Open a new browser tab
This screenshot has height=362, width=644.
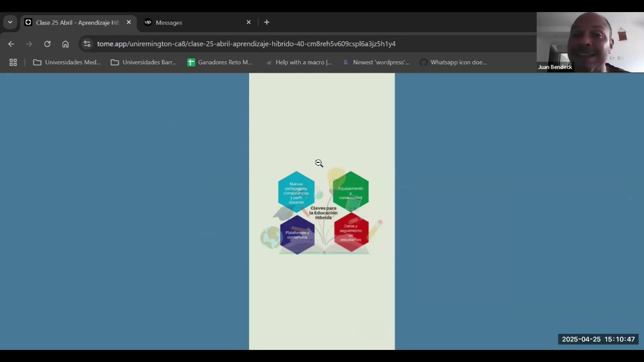point(267,22)
